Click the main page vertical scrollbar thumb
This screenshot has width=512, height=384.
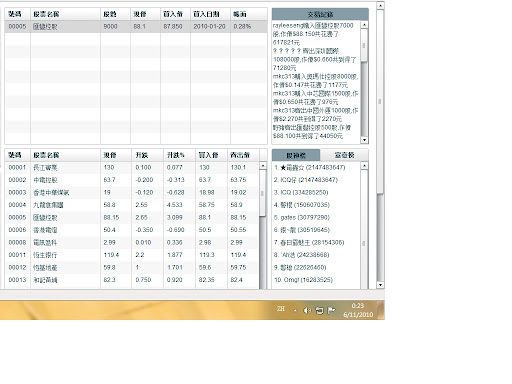point(380,101)
